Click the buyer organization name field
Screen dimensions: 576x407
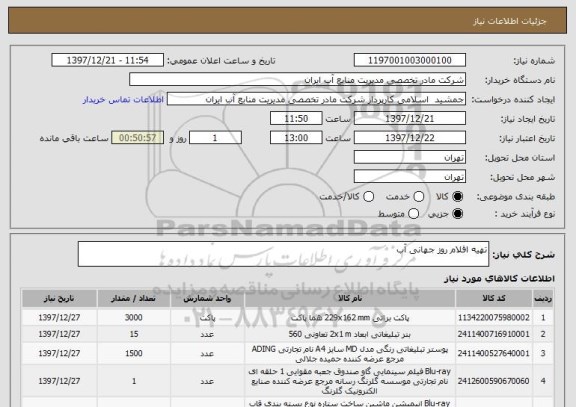click(298, 80)
